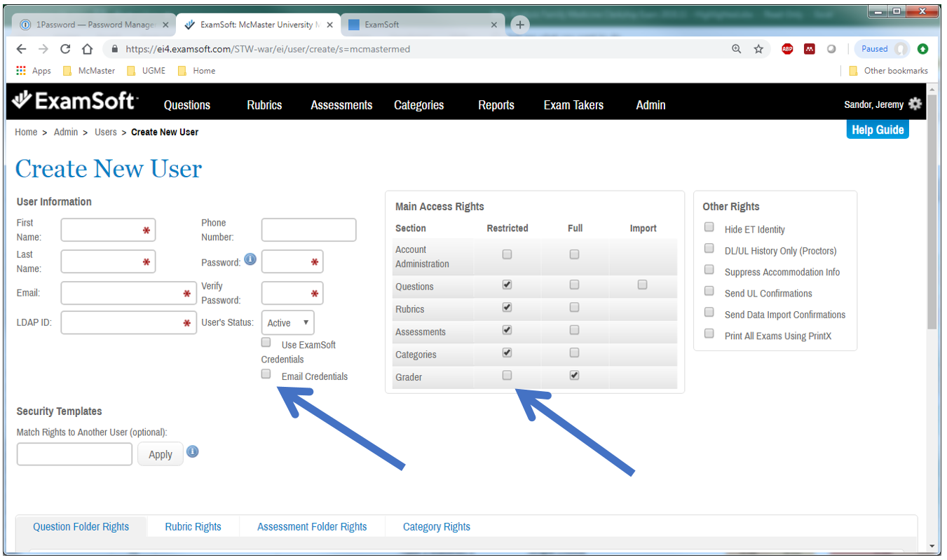Image resolution: width=947 pixels, height=560 pixels.
Task: Click the First Name field
Action: [x=108, y=230]
